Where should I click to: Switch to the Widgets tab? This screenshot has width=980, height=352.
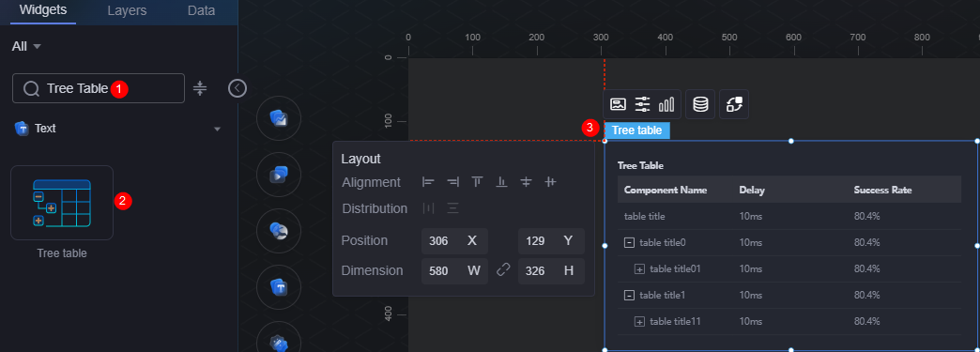point(43,10)
